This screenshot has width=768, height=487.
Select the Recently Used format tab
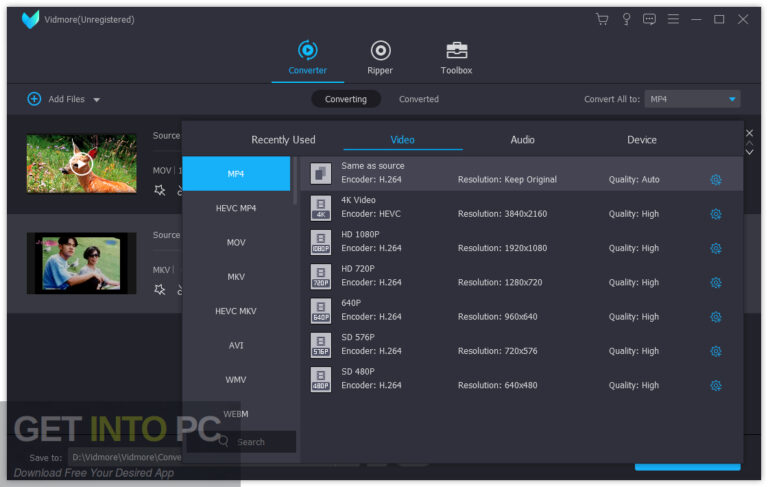click(283, 140)
